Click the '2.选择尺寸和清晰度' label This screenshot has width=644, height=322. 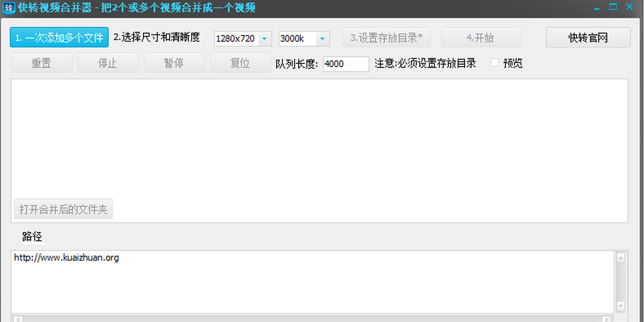157,38
